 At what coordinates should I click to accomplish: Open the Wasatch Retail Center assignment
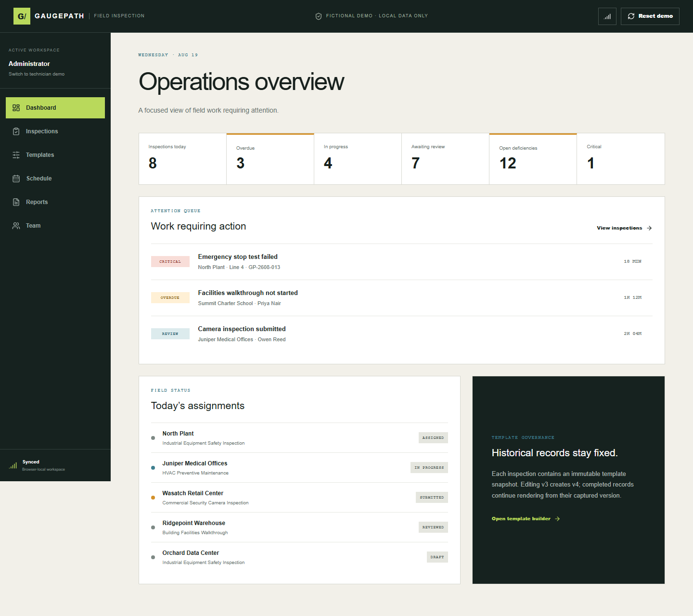pyautogui.click(x=299, y=498)
